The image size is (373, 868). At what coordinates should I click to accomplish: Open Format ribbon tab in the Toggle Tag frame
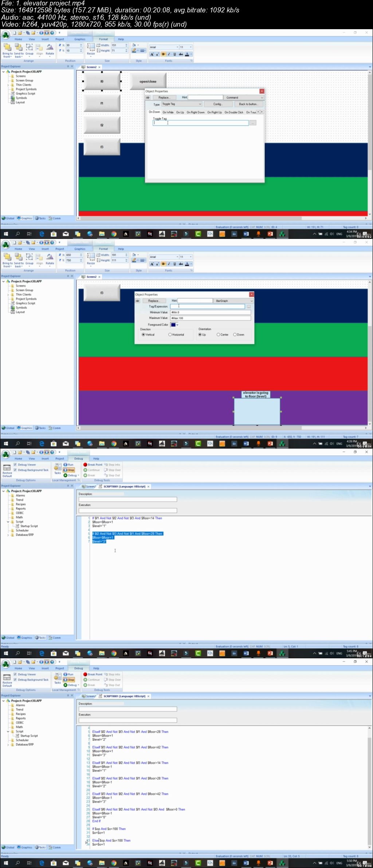103,39
